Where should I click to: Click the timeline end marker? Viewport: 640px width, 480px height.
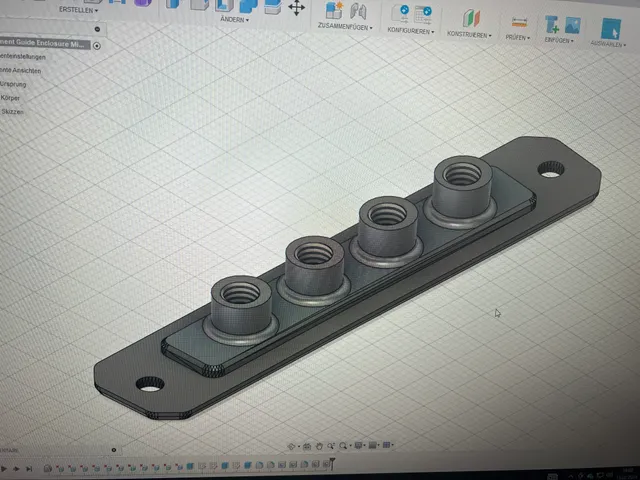pyautogui.click(x=332, y=464)
